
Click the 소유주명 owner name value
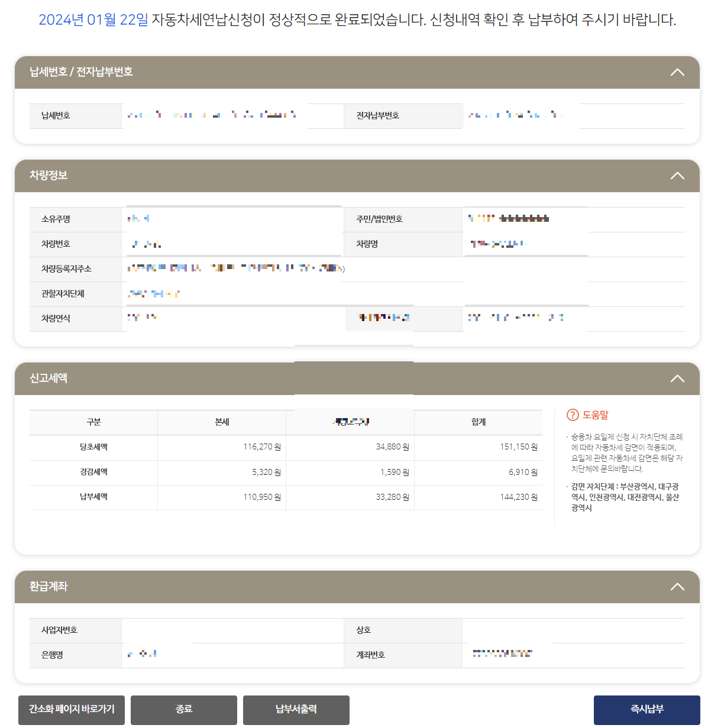(x=177, y=219)
